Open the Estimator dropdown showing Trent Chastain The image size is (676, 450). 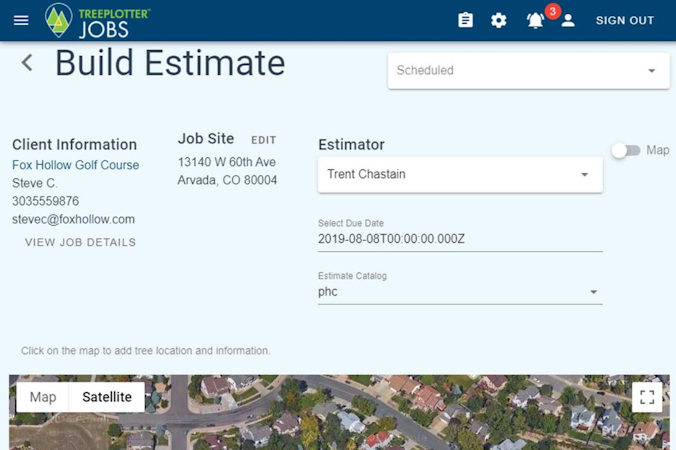[460, 175]
